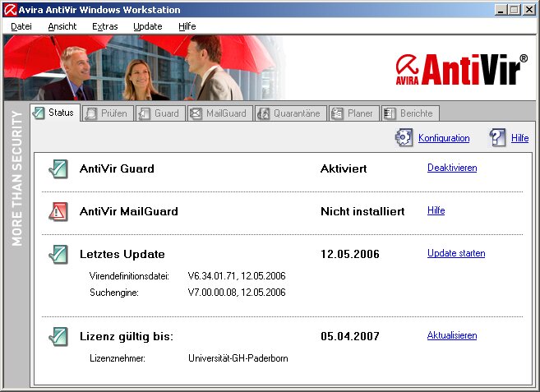Click the Lizenz gültig bis checkmark icon
The height and width of the screenshot is (392, 540).
click(x=58, y=336)
